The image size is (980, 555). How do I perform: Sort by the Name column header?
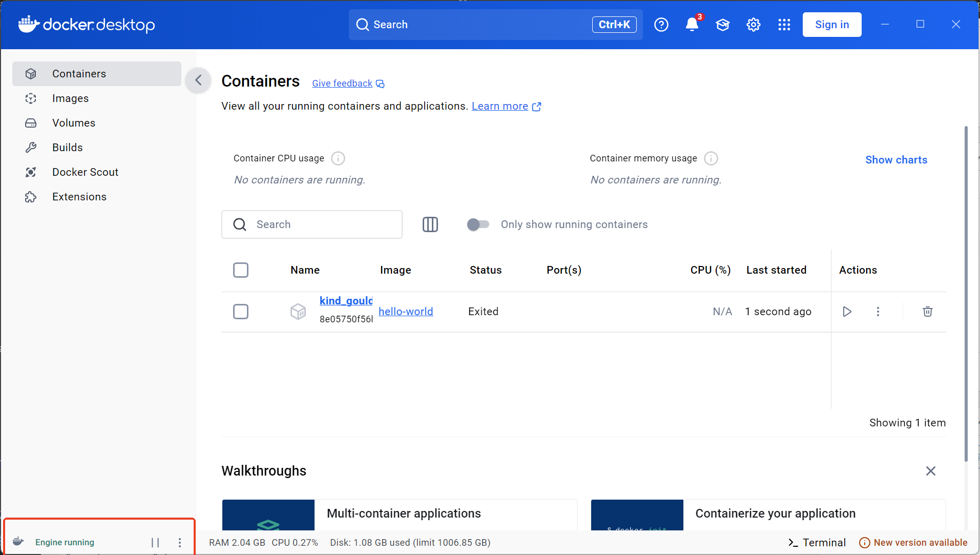(305, 270)
